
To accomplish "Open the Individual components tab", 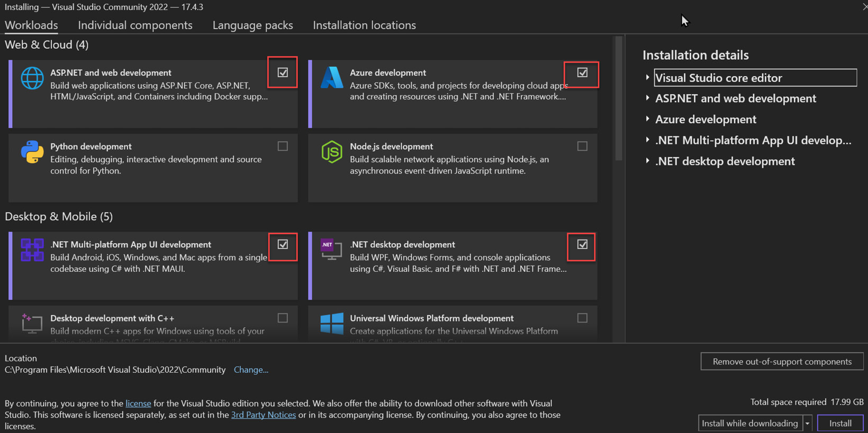I will pyautogui.click(x=135, y=25).
